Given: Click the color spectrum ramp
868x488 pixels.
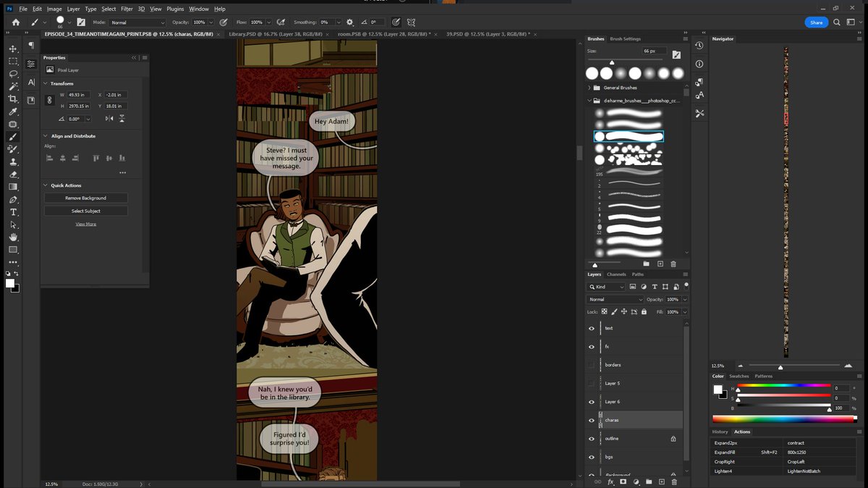Looking at the screenshot, I should [783, 418].
